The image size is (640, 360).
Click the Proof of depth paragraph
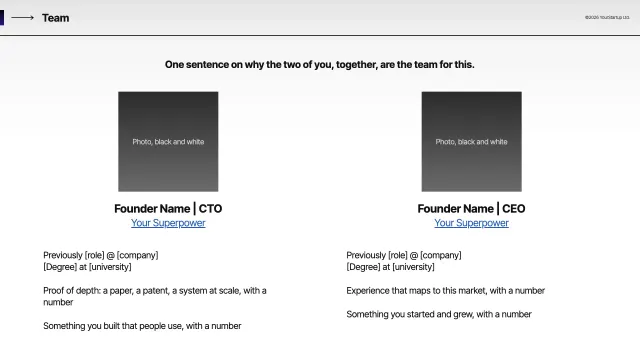155,296
